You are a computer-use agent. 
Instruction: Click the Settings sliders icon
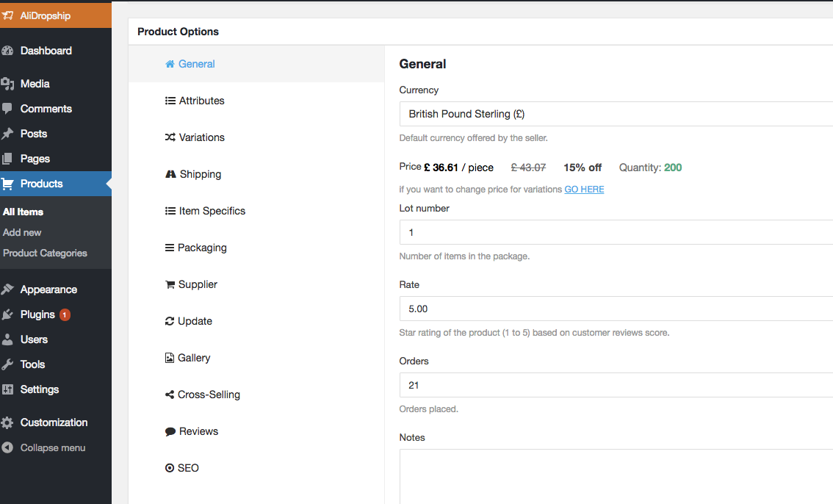(x=7, y=389)
